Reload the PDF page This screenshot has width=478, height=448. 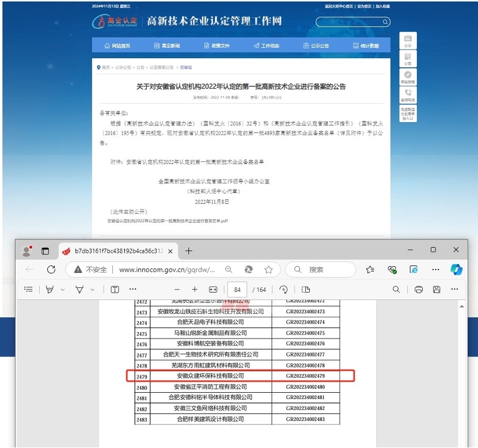point(51,269)
